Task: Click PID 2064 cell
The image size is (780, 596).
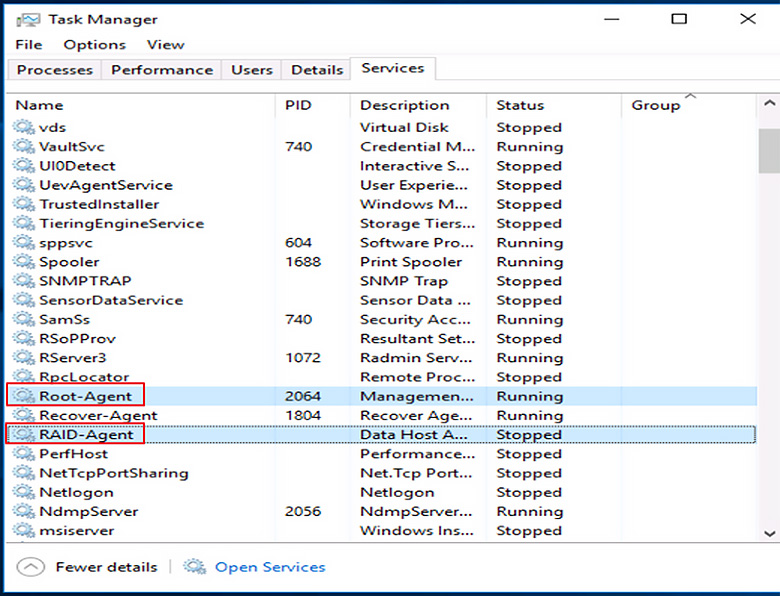Action: pos(302,396)
